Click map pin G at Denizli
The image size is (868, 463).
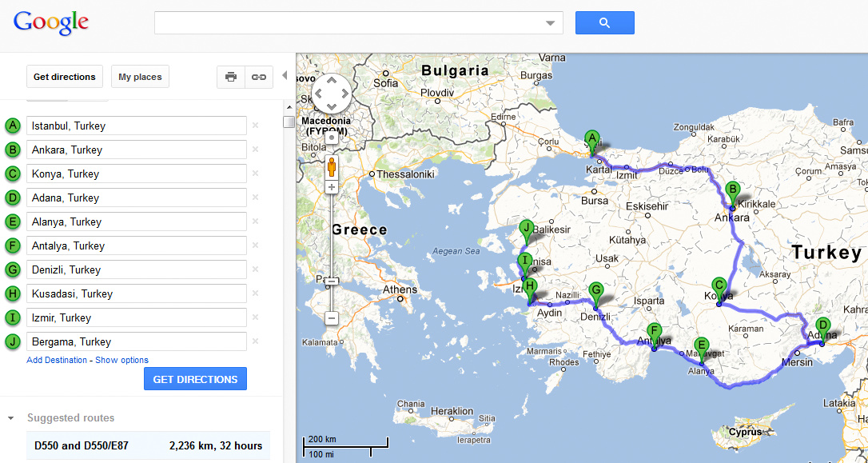(595, 294)
